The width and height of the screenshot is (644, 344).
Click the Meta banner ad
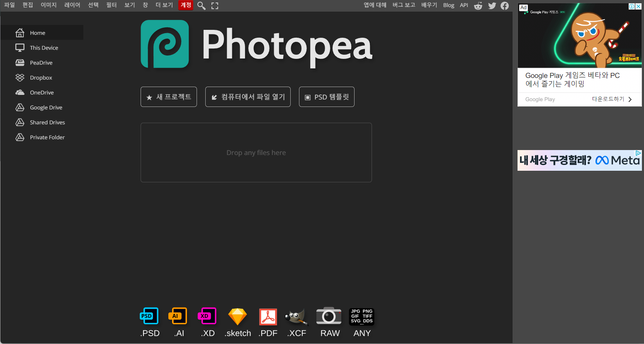click(x=580, y=160)
